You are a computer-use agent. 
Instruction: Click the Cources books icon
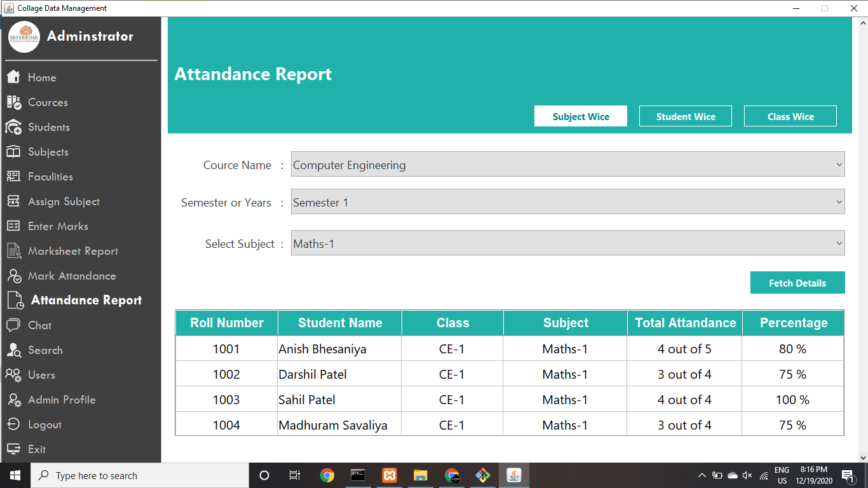pyautogui.click(x=14, y=102)
